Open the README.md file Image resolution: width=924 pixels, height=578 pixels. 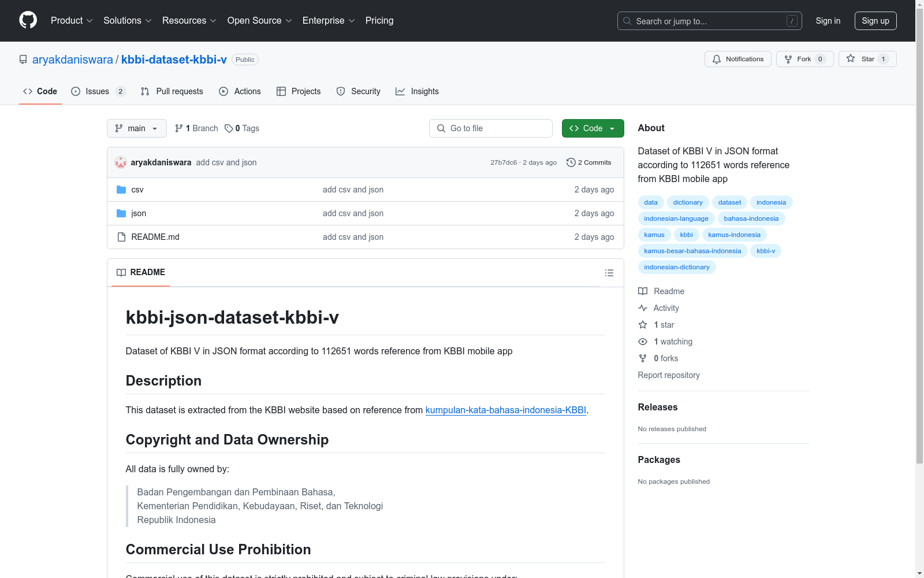coord(155,237)
